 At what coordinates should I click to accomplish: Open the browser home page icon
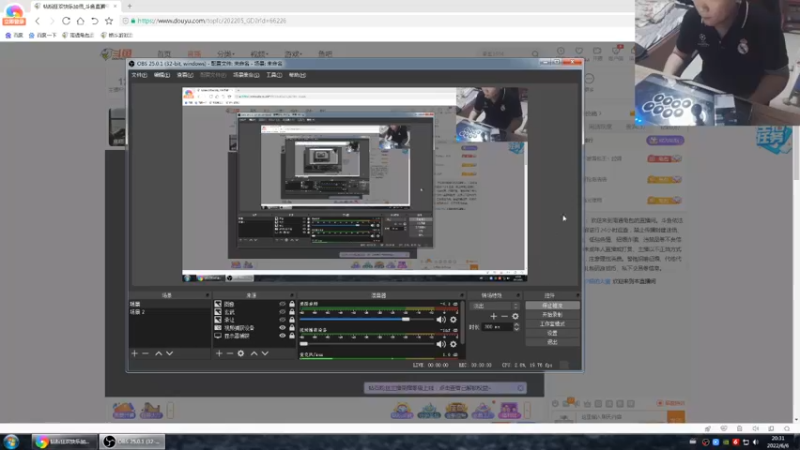81,21
